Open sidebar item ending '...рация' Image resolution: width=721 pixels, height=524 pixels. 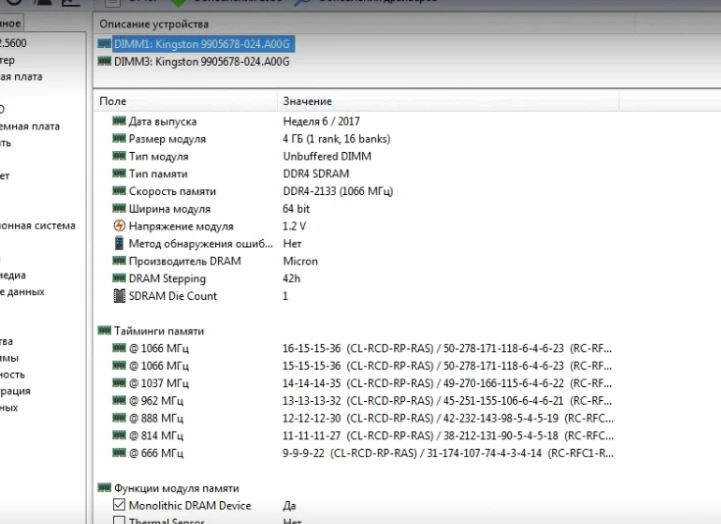coord(15,391)
